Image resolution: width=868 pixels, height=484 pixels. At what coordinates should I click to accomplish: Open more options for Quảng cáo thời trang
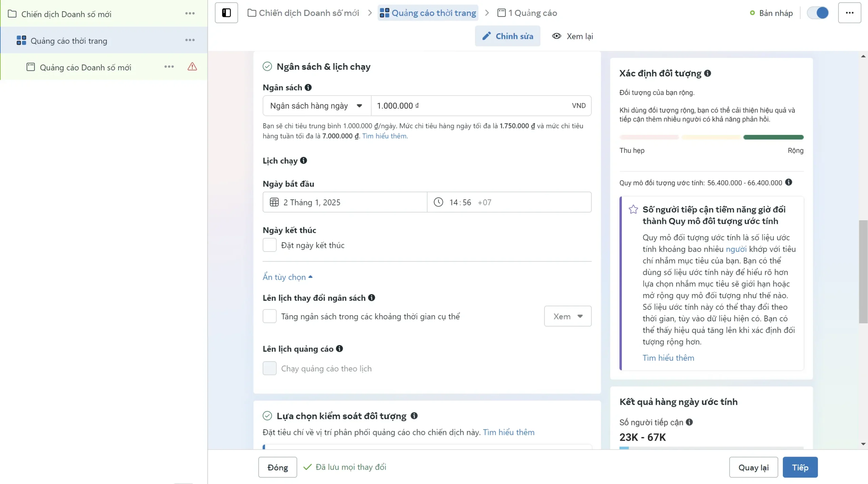(190, 40)
